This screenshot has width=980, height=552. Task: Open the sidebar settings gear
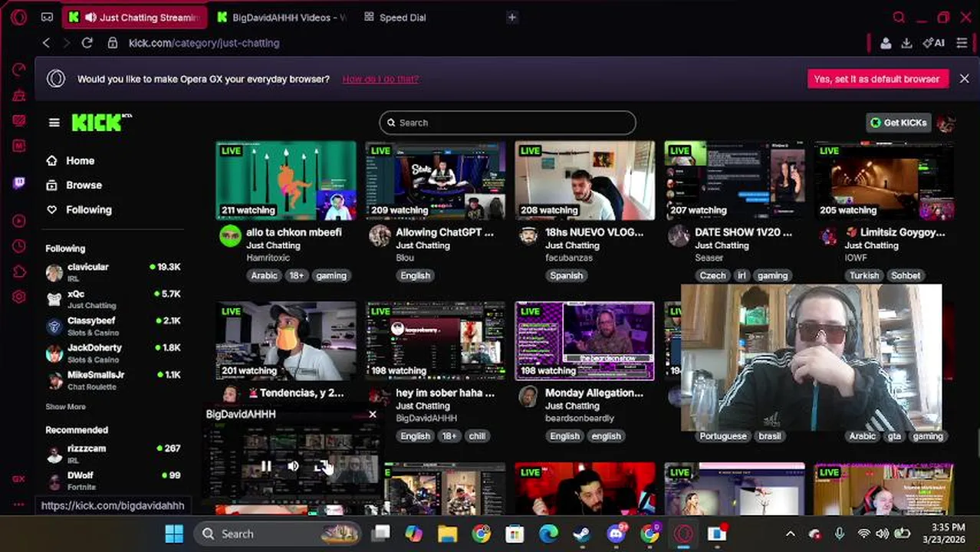point(19,297)
